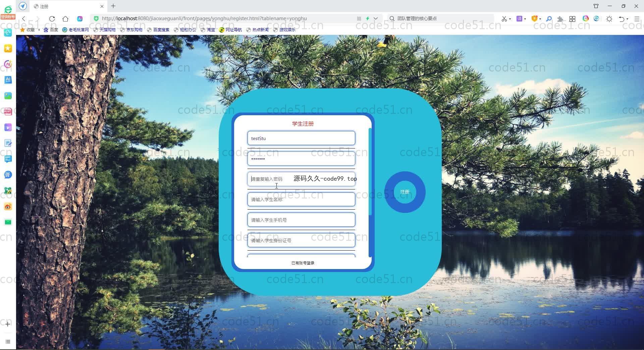The image size is (644, 350).
Task: Click the AI assistant icon beside the home button
Action: pos(80,18)
